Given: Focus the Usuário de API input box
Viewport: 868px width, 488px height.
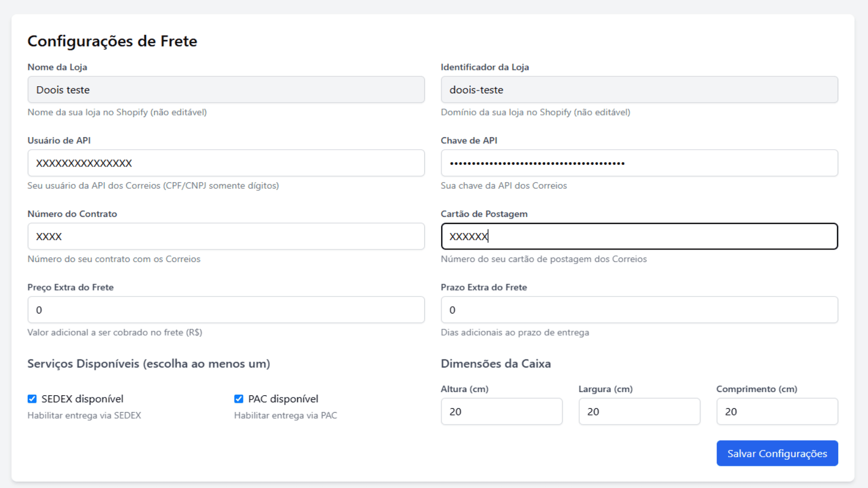Looking at the screenshot, I should point(226,163).
